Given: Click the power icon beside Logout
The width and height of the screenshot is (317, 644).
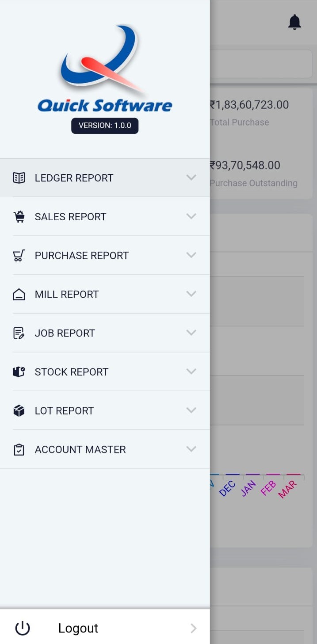Looking at the screenshot, I should pos(23,628).
